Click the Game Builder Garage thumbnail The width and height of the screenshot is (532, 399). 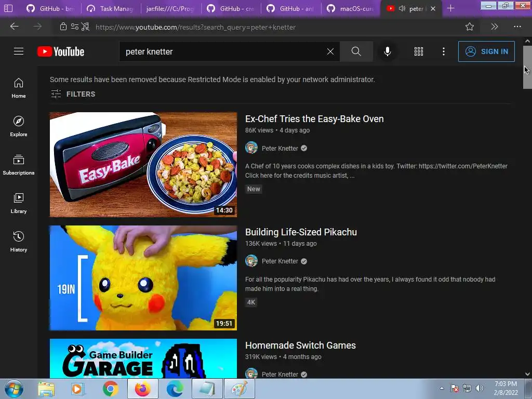click(x=143, y=358)
